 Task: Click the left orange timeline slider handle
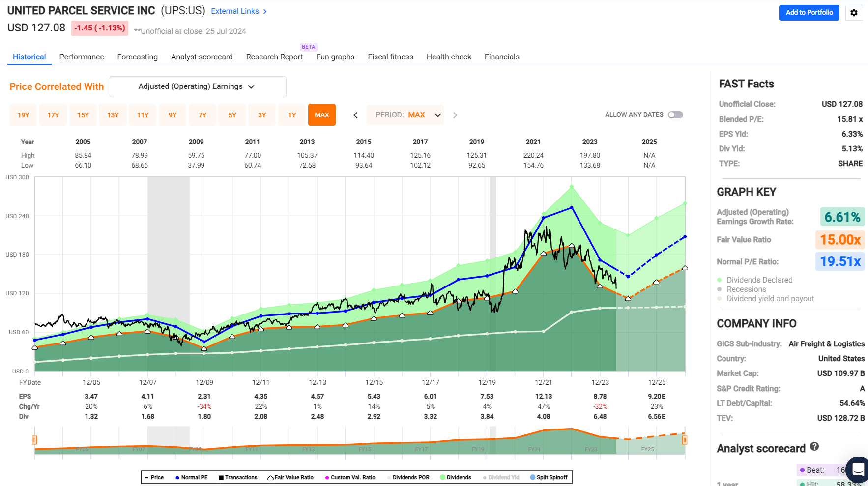pos(34,440)
